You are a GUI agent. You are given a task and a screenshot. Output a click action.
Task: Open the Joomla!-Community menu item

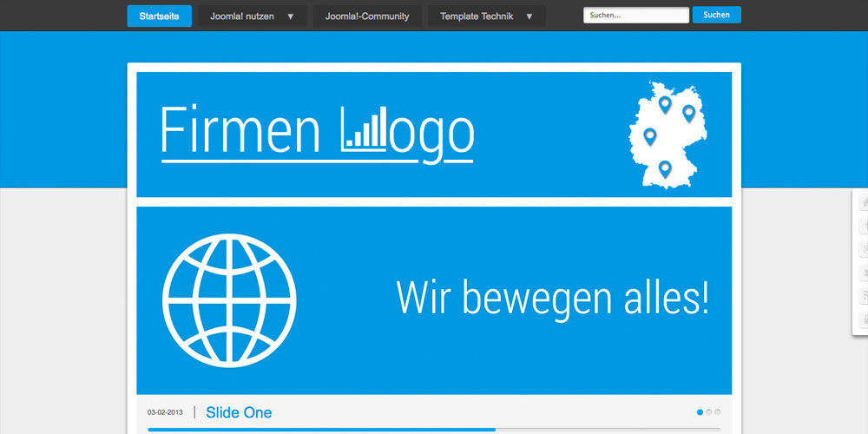coord(367,16)
